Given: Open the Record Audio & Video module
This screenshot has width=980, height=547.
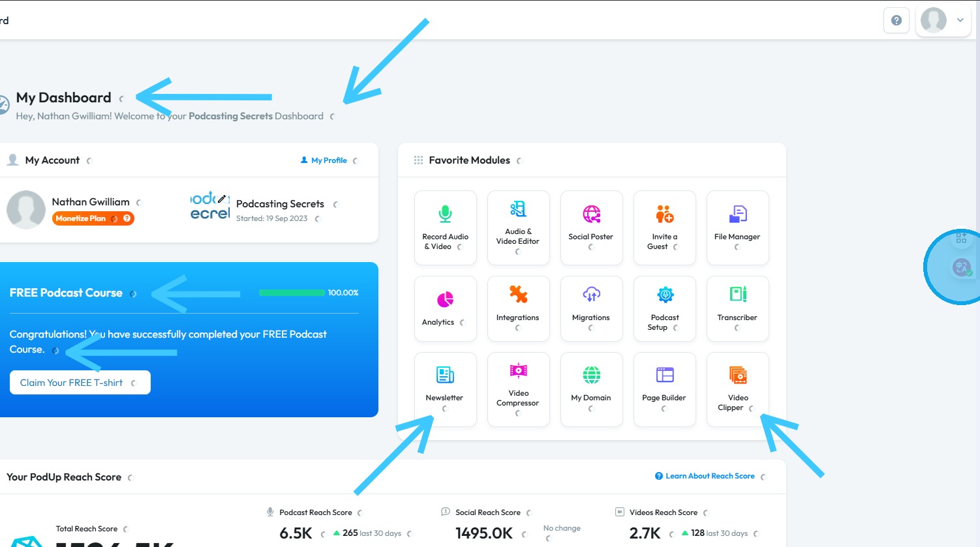Looking at the screenshot, I should [x=445, y=228].
